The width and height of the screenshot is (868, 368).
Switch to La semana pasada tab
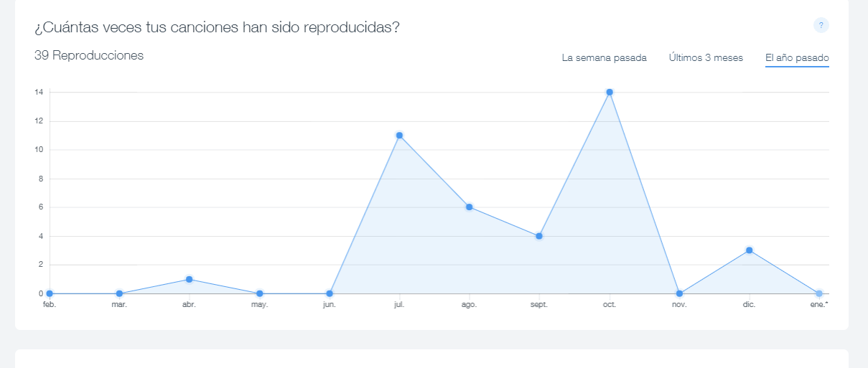tap(604, 57)
